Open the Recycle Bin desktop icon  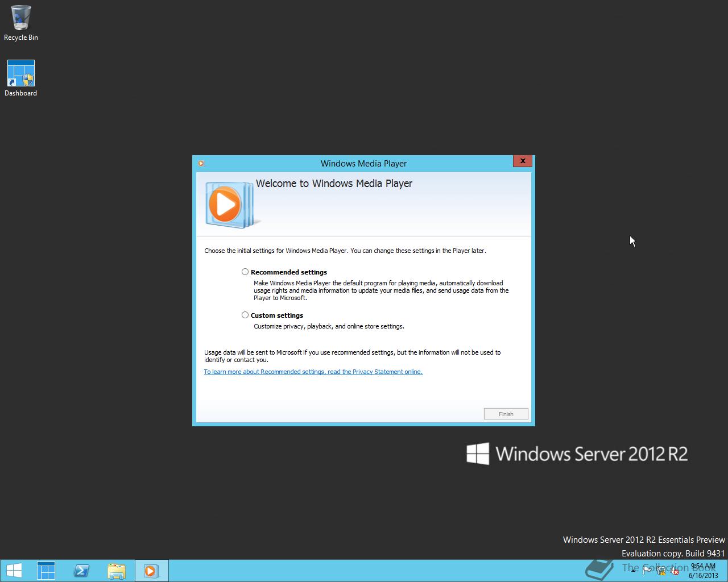(x=21, y=23)
